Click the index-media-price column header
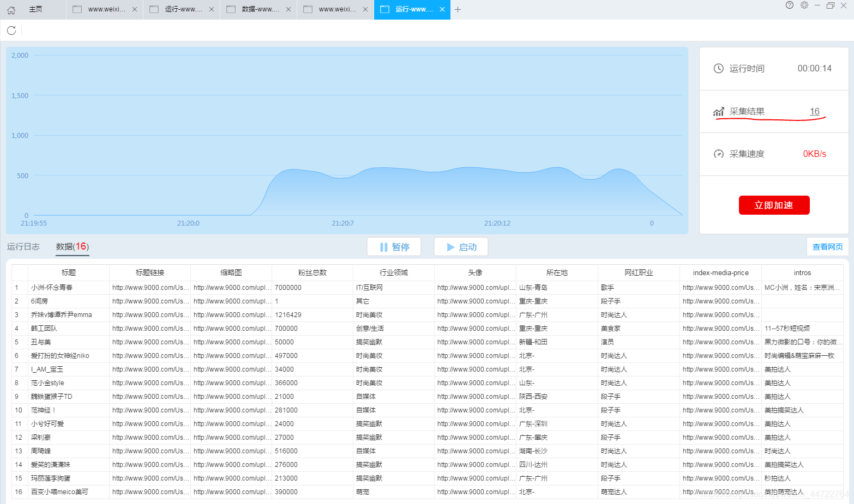 tap(721, 272)
